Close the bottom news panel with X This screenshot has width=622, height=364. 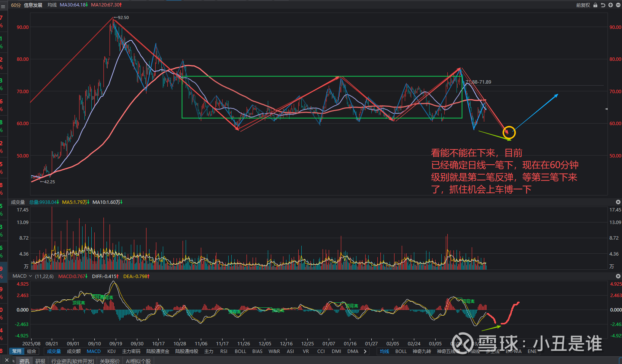pos(7,360)
